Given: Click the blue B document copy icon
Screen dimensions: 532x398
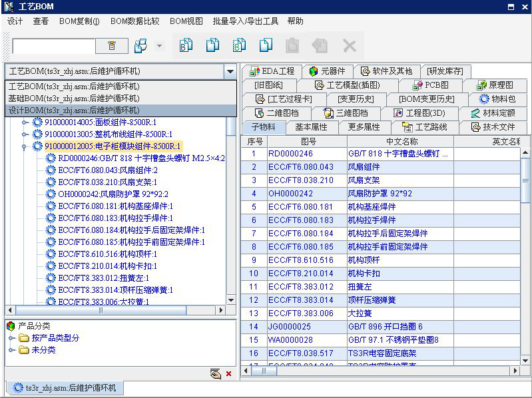Looking at the screenshot, I should coord(186,45).
